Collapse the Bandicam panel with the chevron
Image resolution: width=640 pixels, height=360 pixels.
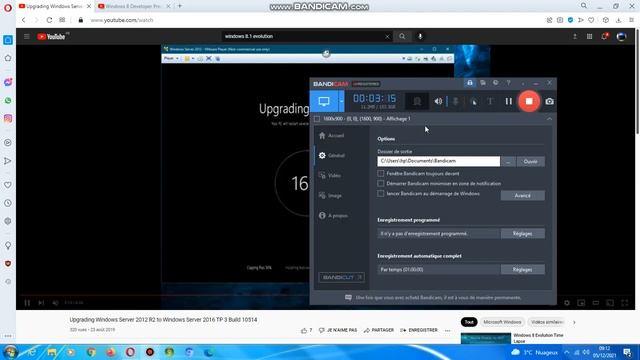[549, 119]
